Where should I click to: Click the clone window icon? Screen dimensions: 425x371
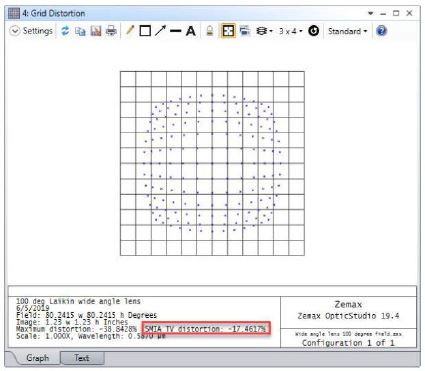click(245, 31)
